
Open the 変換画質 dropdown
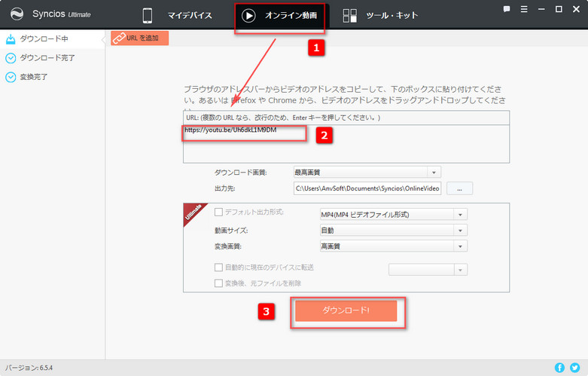pos(393,246)
